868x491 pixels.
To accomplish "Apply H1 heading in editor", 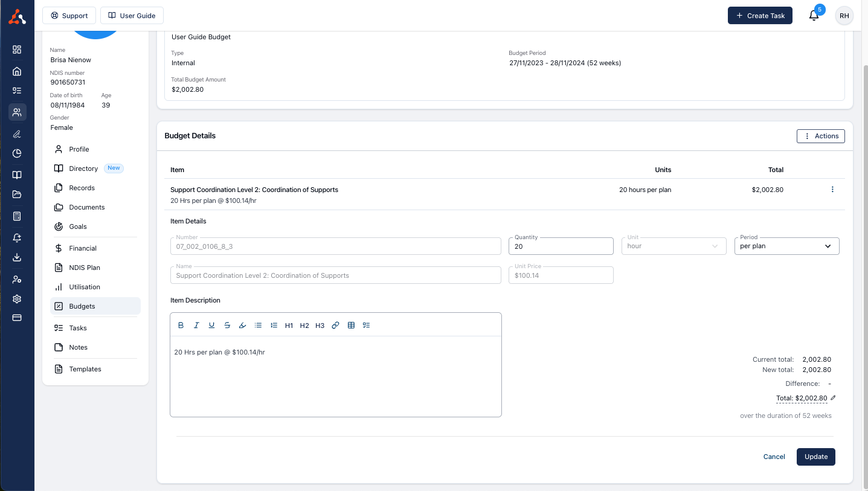I will point(289,326).
